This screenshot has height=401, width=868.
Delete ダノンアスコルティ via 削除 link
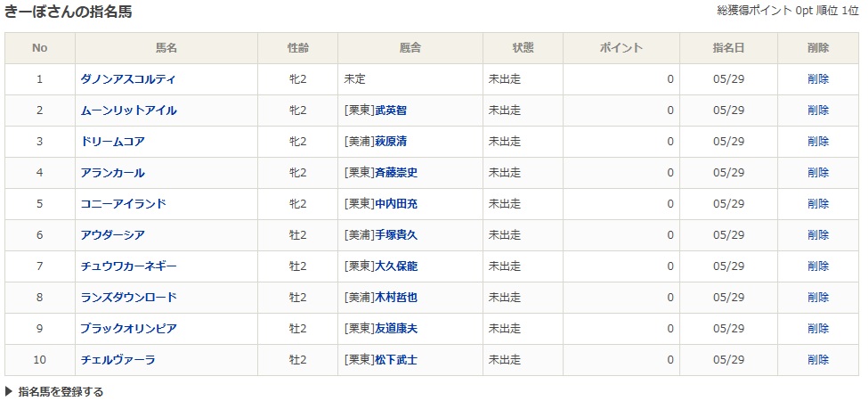pyautogui.click(x=818, y=79)
